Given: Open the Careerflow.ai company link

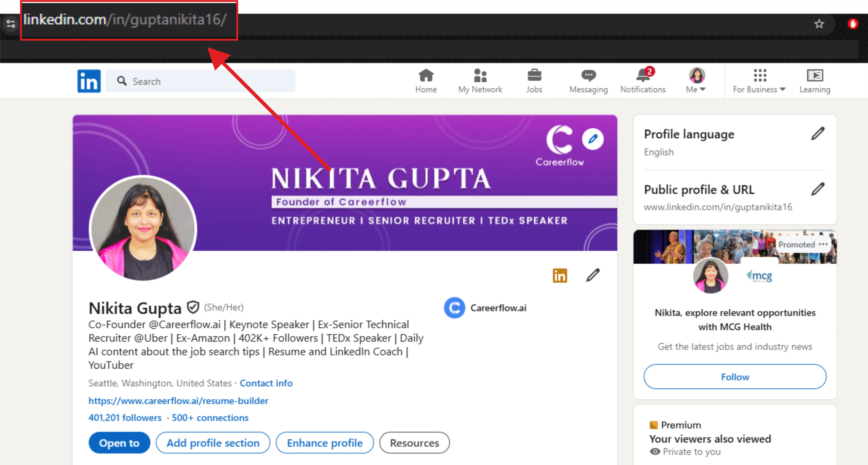Looking at the screenshot, I should [x=498, y=308].
